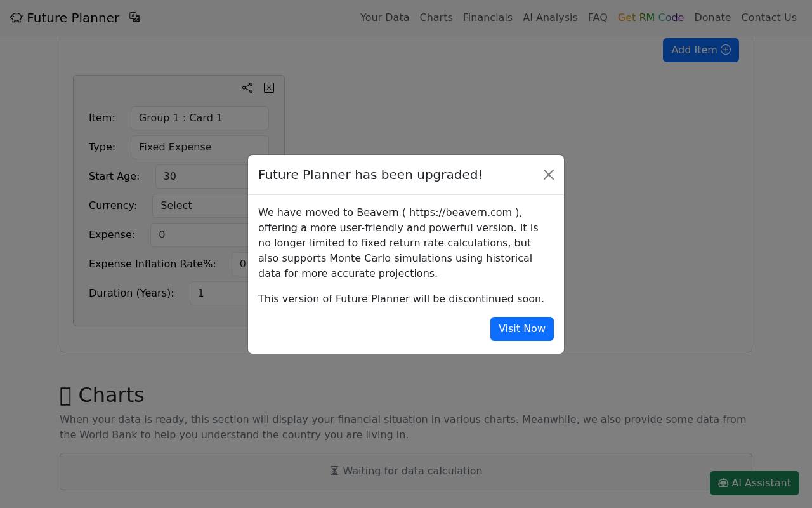The image size is (812, 508).
Task: Click the Add Item button
Action: (701, 50)
